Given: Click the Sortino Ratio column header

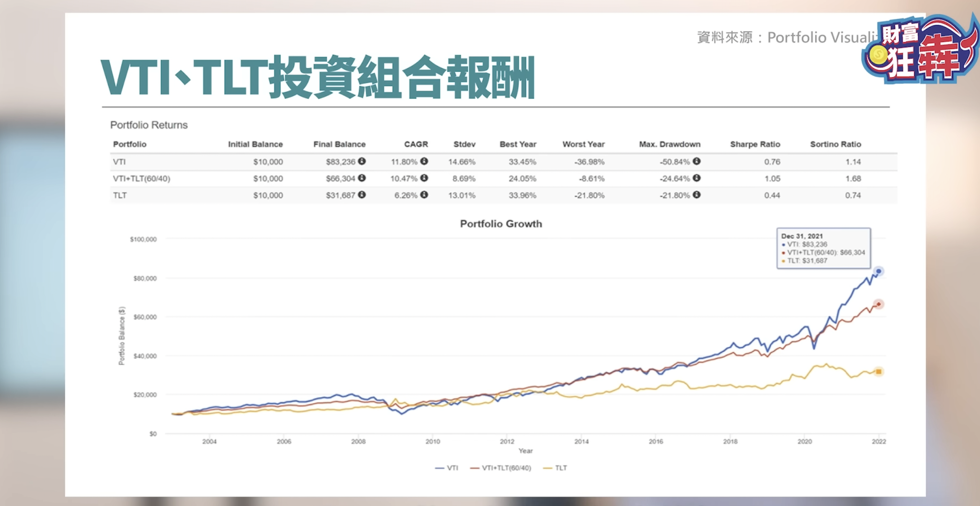Looking at the screenshot, I should pyautogui.click(x=836, y=144).
